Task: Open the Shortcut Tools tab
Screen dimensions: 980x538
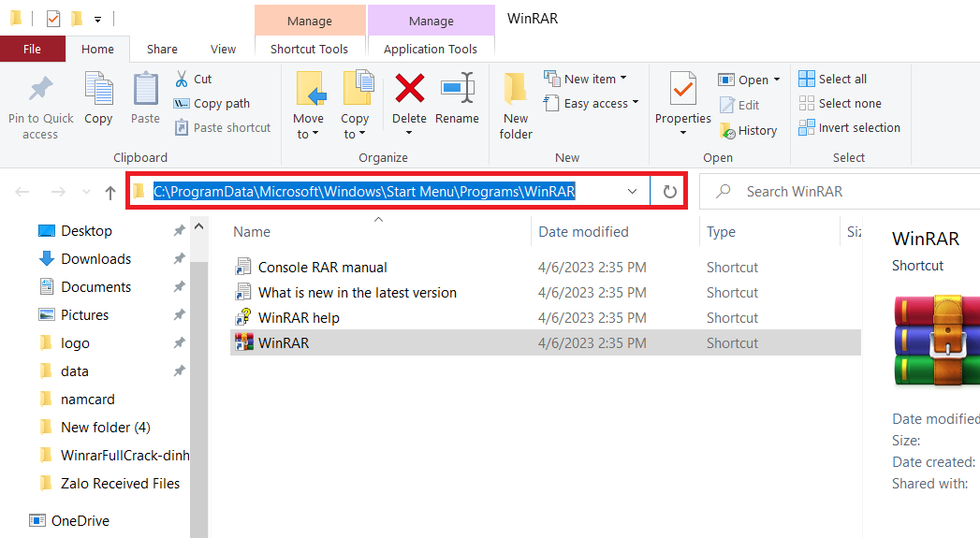Action: click(310, 49)
